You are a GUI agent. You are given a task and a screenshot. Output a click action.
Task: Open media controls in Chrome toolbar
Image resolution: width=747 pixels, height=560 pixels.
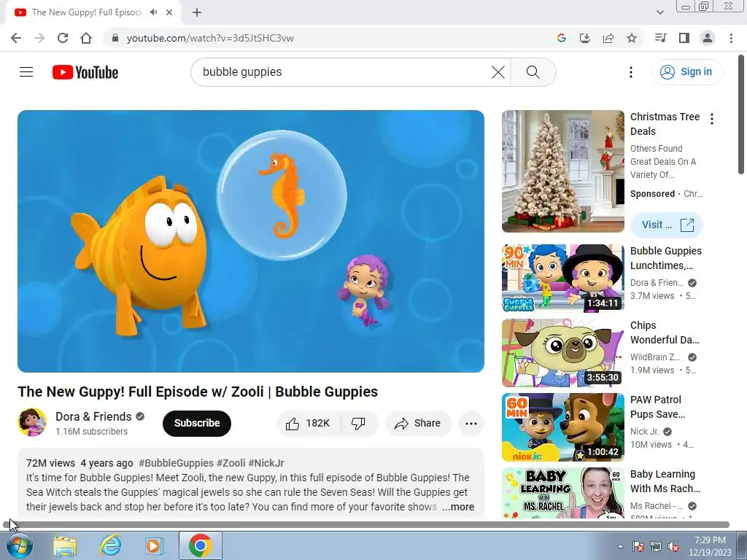pos(660,38)
